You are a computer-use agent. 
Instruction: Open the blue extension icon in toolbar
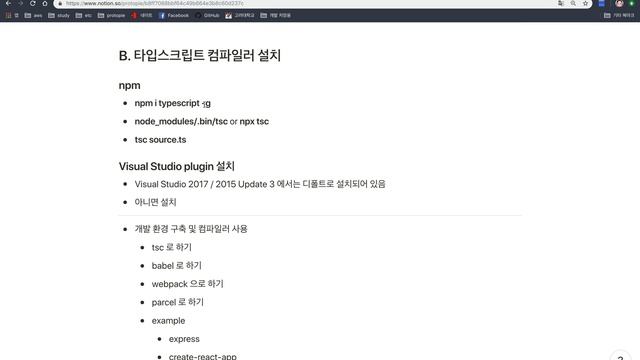(x=602, y=3)
